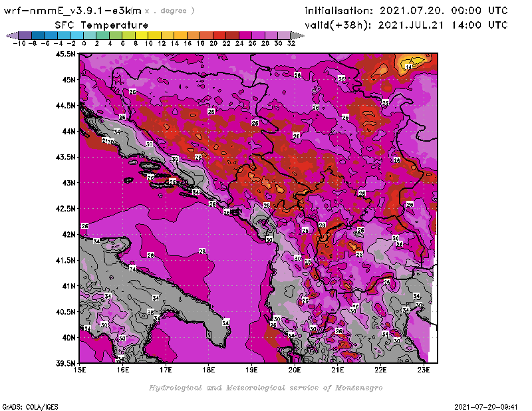Viewport: 532px width, 411px height.
Task: Click the "20E" longitude label
Action: tap(295, 370)
